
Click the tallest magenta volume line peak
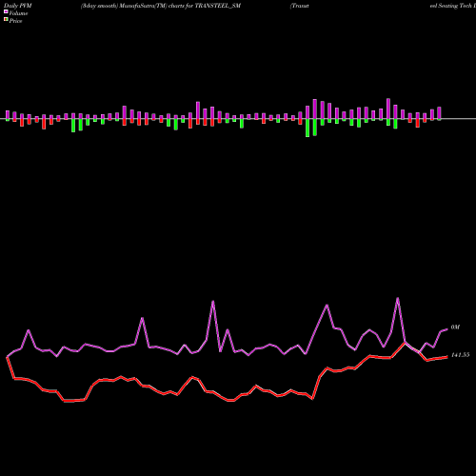point(398,298)
